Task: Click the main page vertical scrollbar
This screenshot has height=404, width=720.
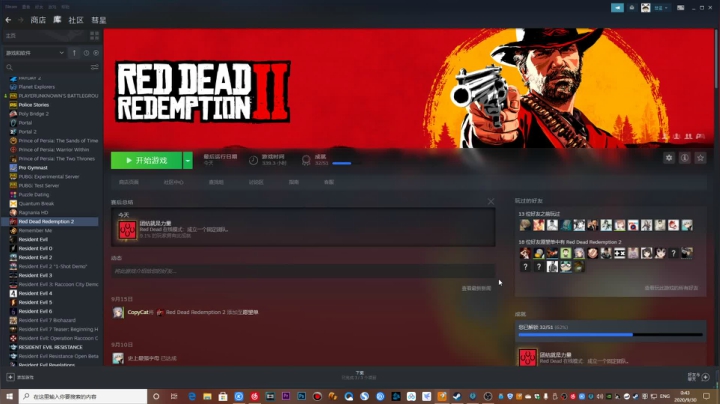Action: click(x=717, y=60)
